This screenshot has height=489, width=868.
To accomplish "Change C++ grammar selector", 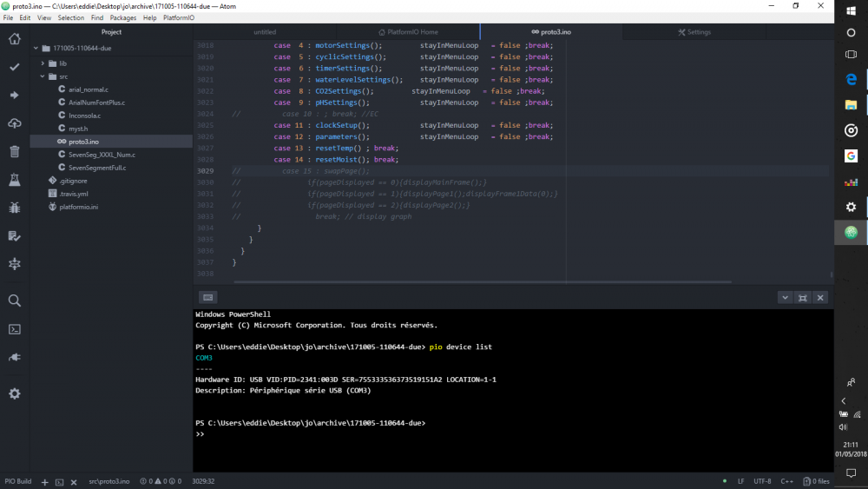I will pyautogui.click(x=786, y=481).
